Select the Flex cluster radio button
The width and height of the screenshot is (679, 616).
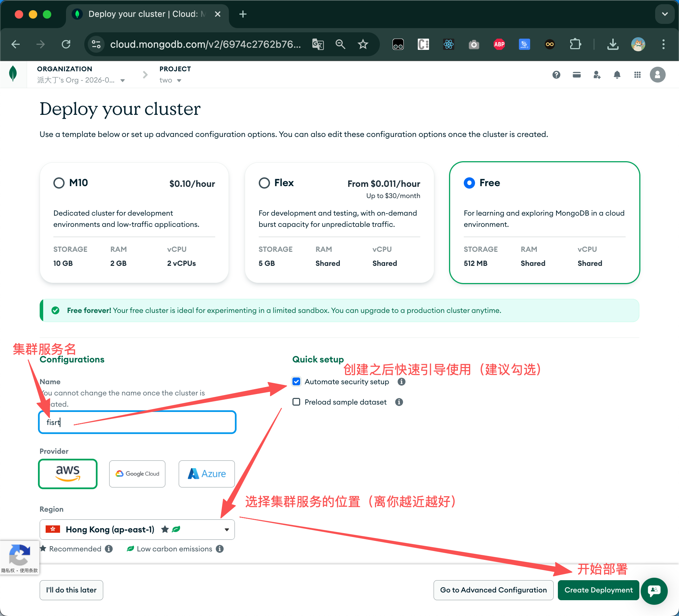coord(264,183)
